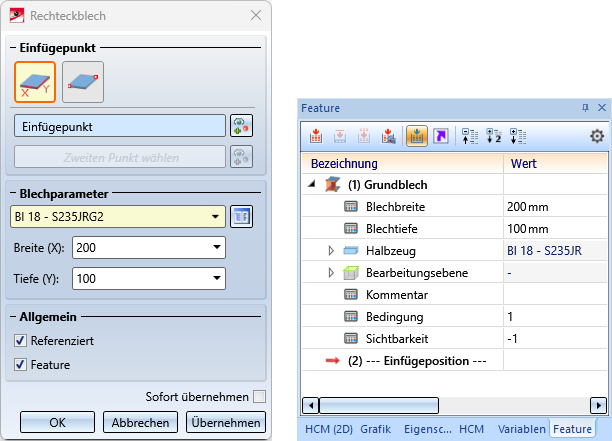This screenshot has height=441, width=612.
Task: Click the horizontal scrollbar thumb in Feature panel
Action: pyautogui.click(x=379, y=405)
